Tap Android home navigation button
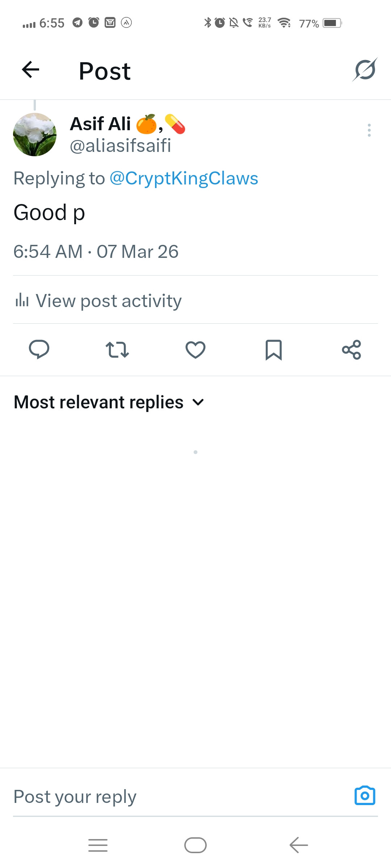The image size is (391, 868). tap(195, 845)
